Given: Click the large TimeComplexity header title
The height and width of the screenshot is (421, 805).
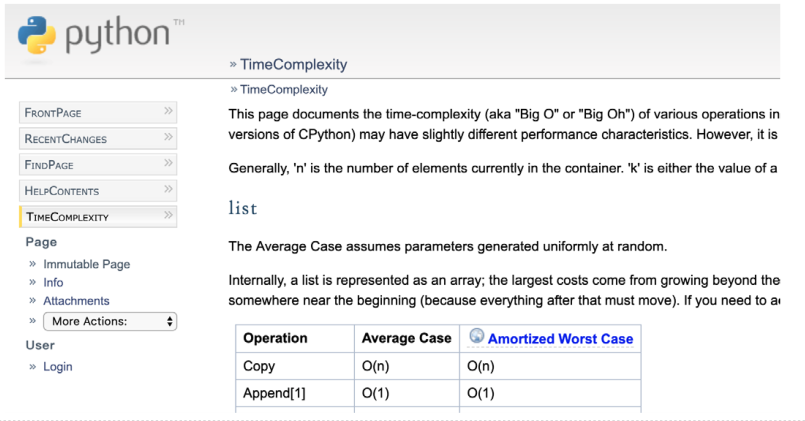Looking at the screenshot, I should coord(294,65).
